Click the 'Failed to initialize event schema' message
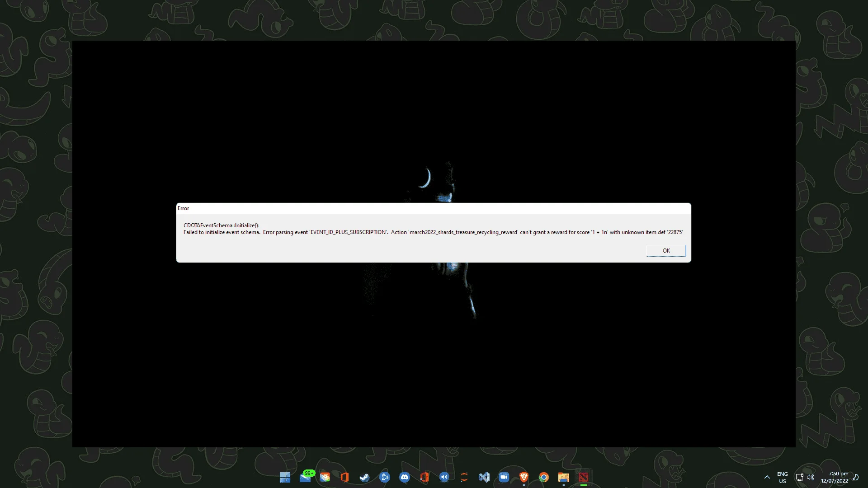Viewport: 868px width, 488px height. click(x=433, y=232)
